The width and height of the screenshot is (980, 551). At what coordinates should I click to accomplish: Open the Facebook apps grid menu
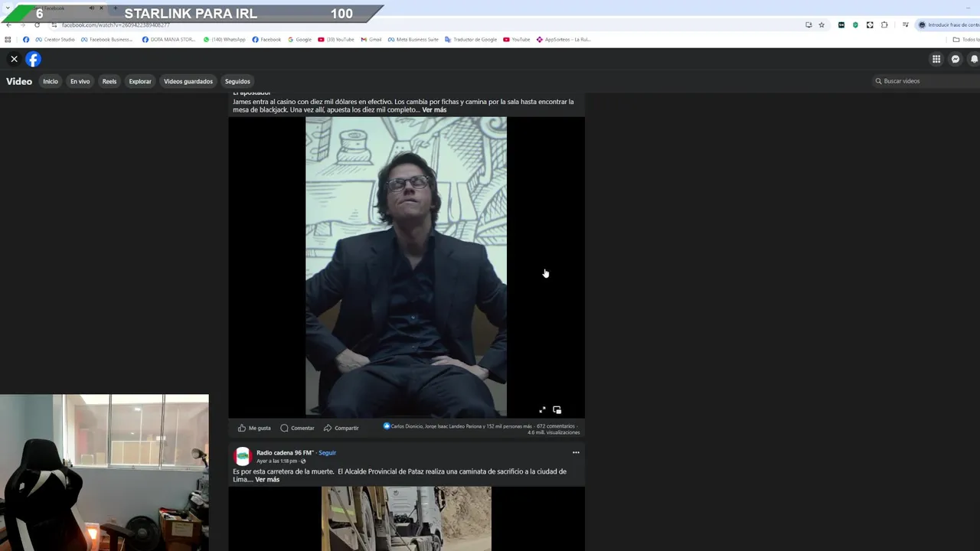936,59
